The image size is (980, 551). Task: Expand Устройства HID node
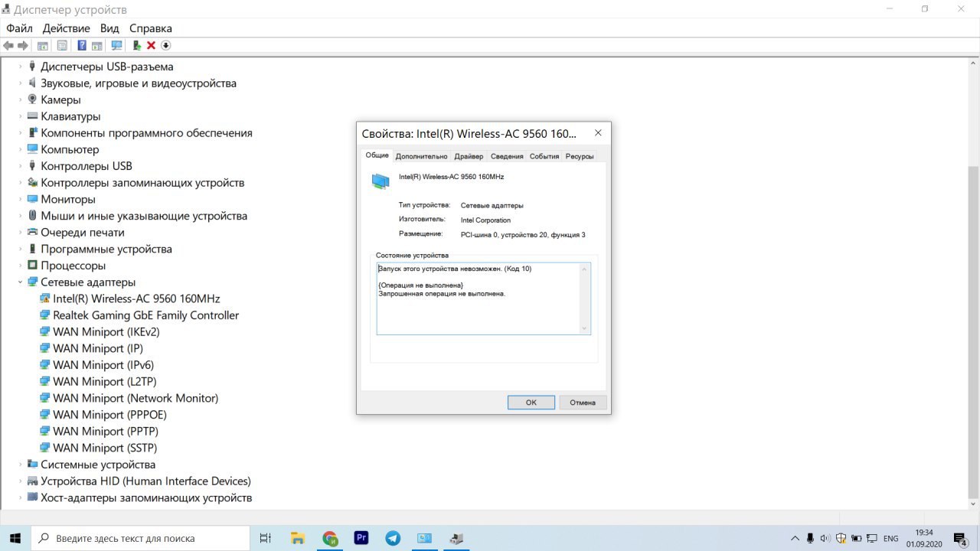click(21, 481)
